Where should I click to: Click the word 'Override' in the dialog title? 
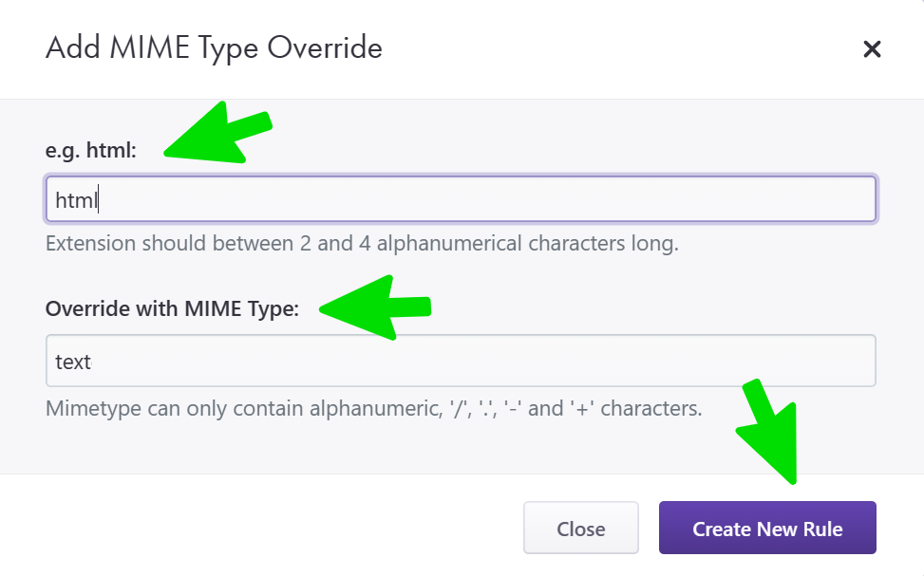[325, 47]
